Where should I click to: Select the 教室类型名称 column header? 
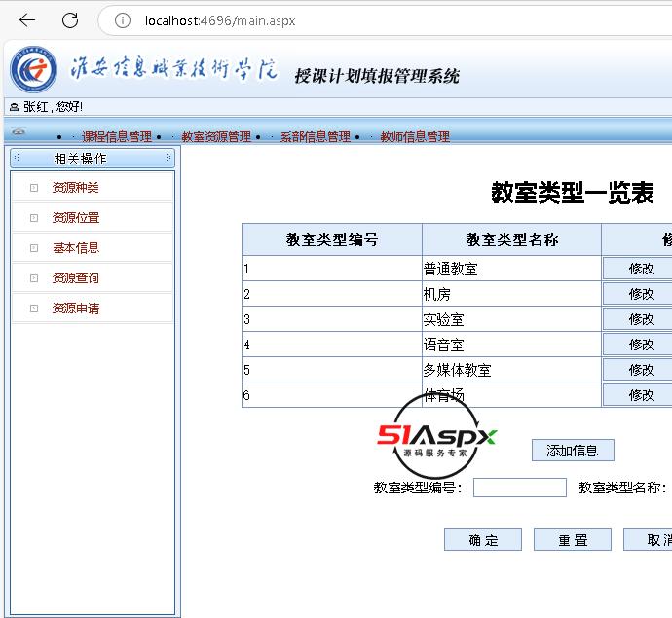point(511,239)
